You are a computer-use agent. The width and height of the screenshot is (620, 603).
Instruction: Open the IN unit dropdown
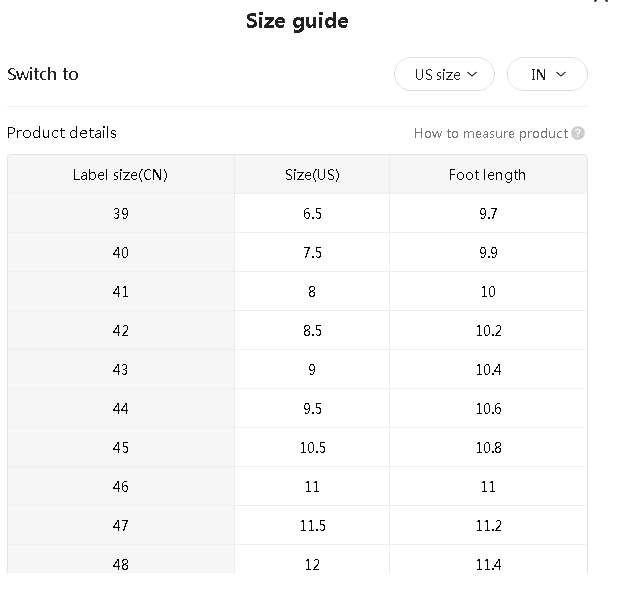point(547,75)
